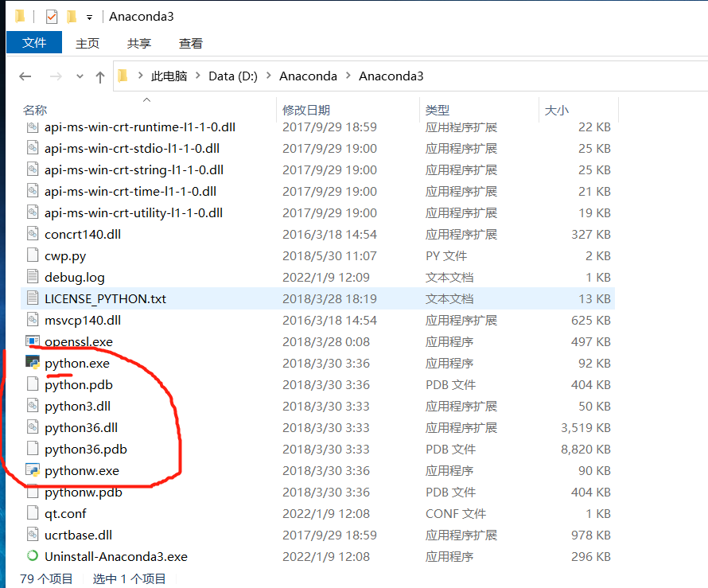The height and width of the screenshot is (588, 708).
Task: Select the LICENSE_PYTHON.txt file name
Action: coord(105,298)
